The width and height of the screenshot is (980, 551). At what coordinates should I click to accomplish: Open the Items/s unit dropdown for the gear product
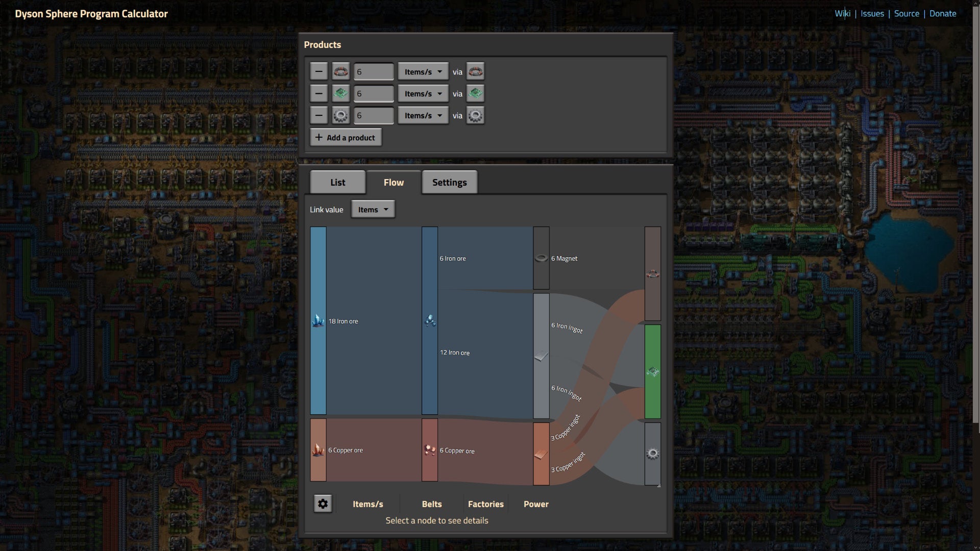[x=422, y=115]
